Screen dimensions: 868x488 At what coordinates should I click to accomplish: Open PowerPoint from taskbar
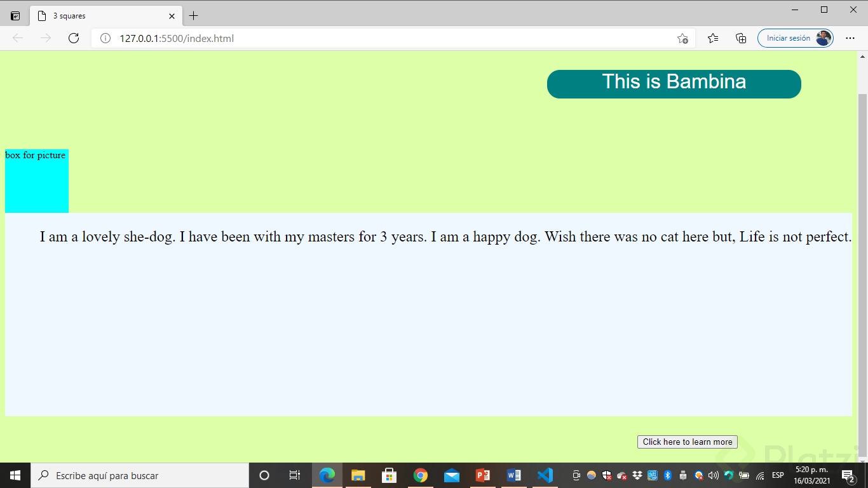(x=483, y=475)
